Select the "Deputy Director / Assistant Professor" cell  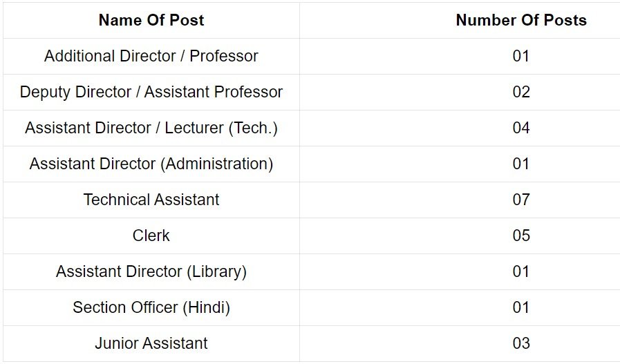point(151,92)
